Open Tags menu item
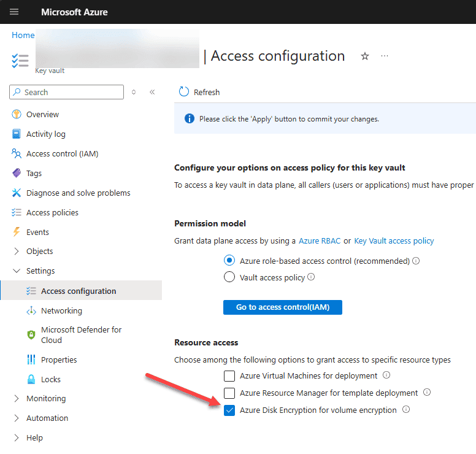The height and width of the screenshot is (454, 476). click(34, 174)
